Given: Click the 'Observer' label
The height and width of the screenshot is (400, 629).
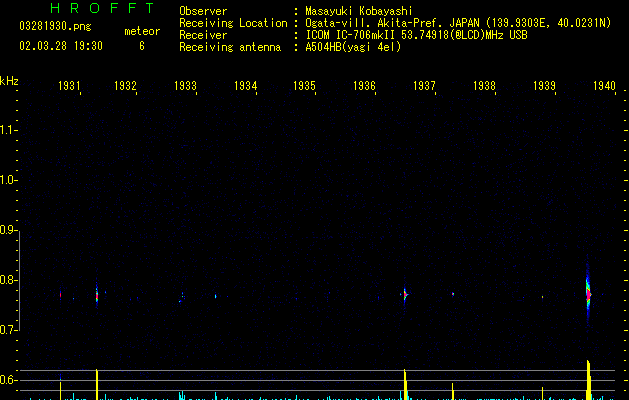Looking at the screenshot, I should pyautogui.click(x=203, y=11).
